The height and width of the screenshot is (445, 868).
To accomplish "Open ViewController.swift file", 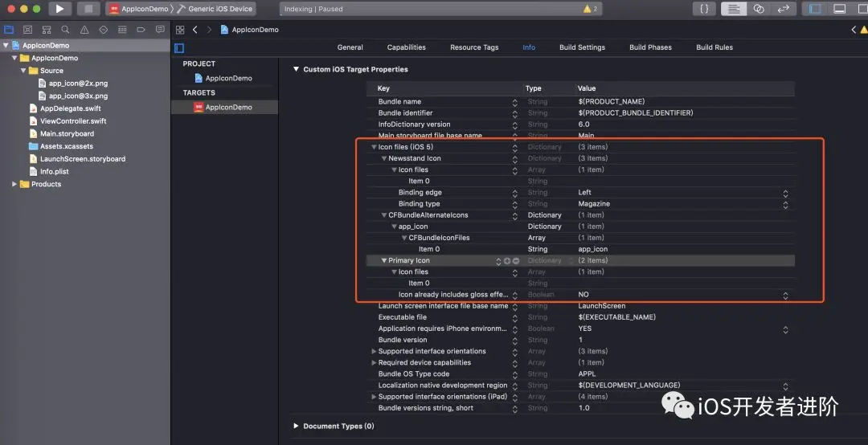I will coord(73,121).
